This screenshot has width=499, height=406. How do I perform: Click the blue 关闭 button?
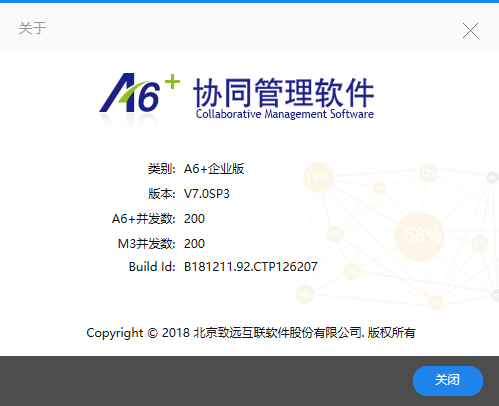coord(448,381)
